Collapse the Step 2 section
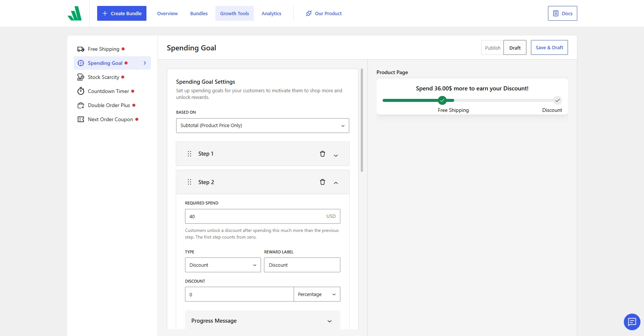This screenshot has height=336, width=644. [336, 183]
